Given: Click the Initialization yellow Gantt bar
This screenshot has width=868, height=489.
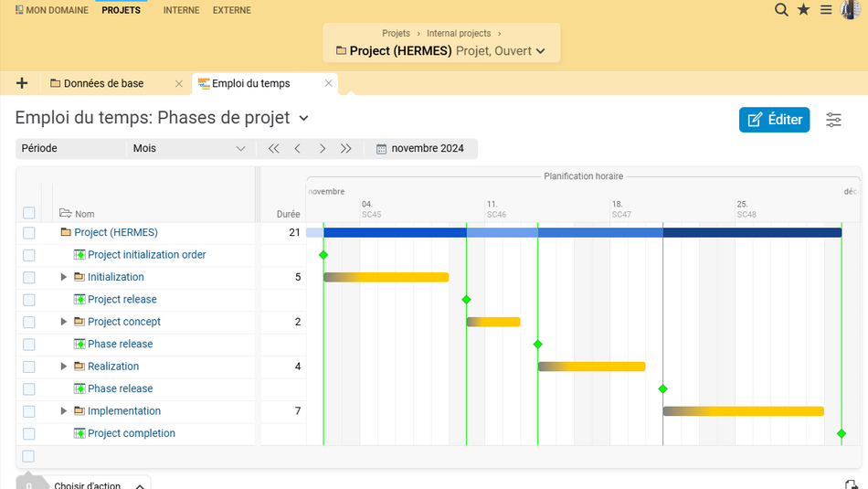Looking at the screenshot, I should tap(386, 277).
